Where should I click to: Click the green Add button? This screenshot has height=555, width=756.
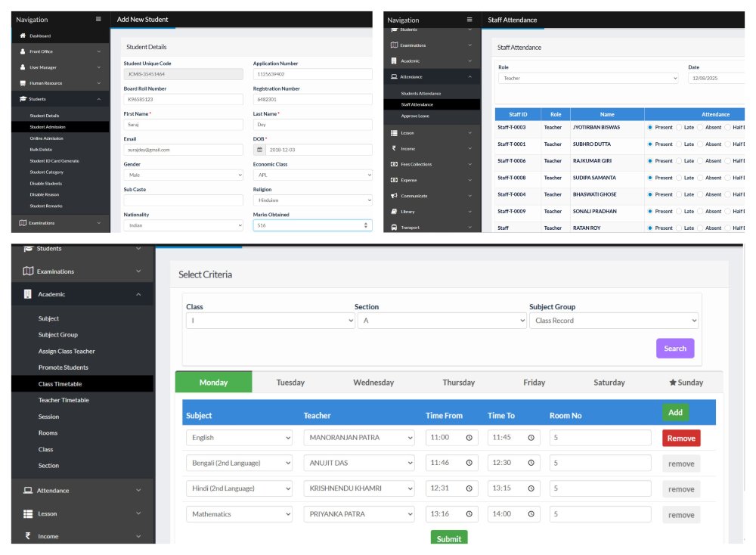(x=675, y=412)
